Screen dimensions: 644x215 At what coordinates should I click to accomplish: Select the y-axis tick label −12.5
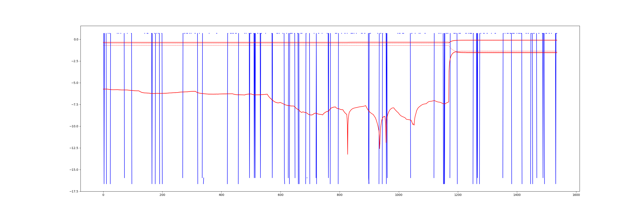[x=74, y=148]
